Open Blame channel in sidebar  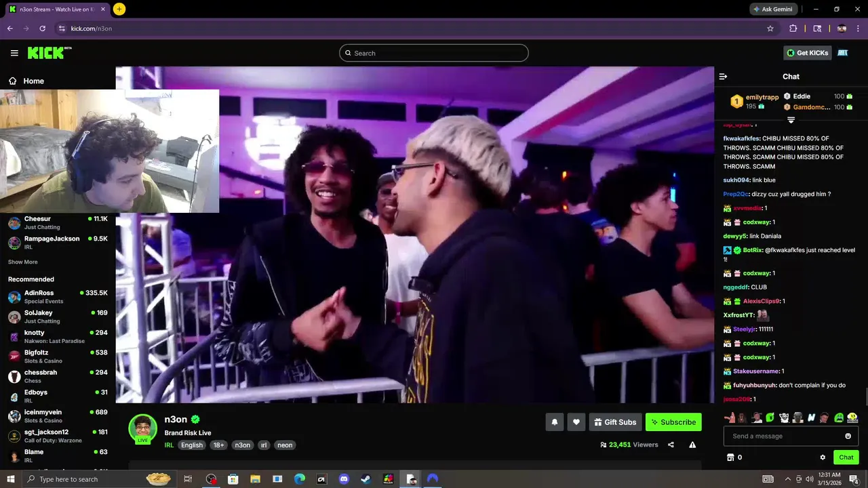[x=58, y=455]
